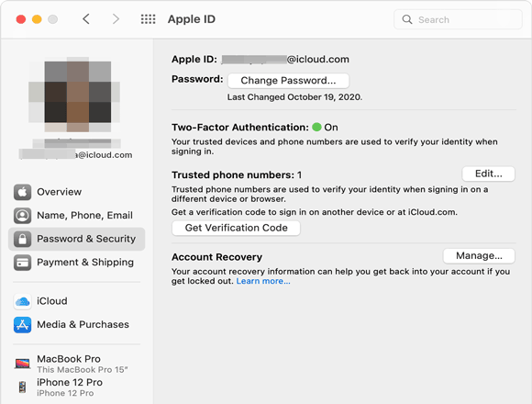Click 'Last Changed October 19, 2020.' text
Viewport: 532px width, 404px height.
294,97
